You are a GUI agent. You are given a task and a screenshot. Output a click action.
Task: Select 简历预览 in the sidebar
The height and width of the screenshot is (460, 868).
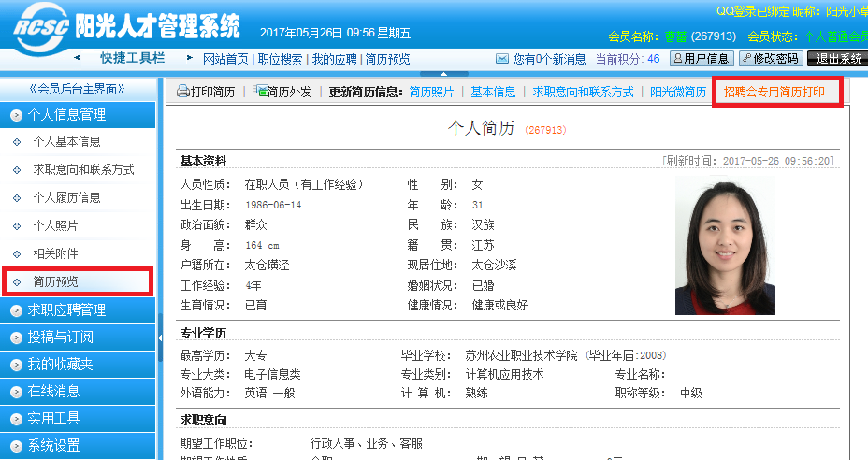(55, 281)
